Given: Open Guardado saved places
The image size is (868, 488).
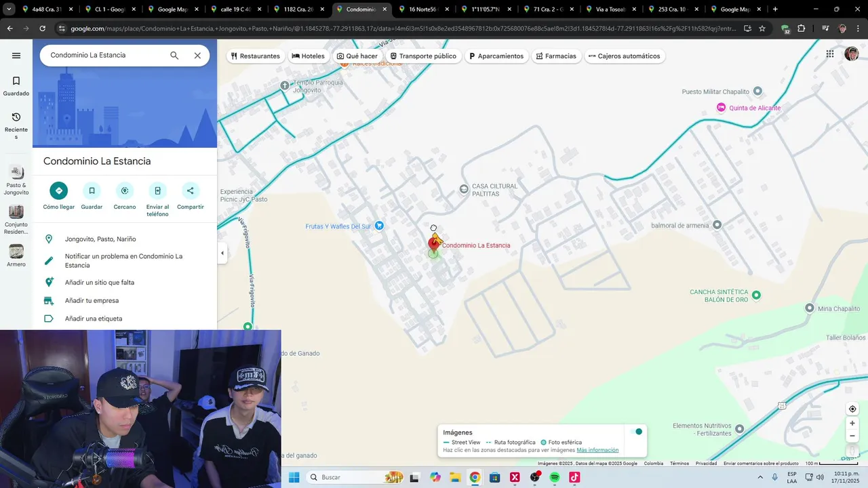Looking at the screenshot, I should click(16, 86).
